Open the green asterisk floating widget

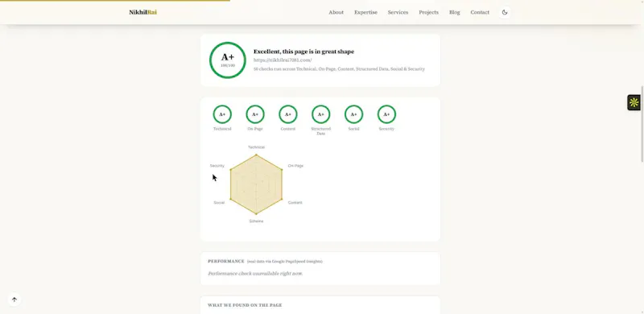click(x=634, y=102)
